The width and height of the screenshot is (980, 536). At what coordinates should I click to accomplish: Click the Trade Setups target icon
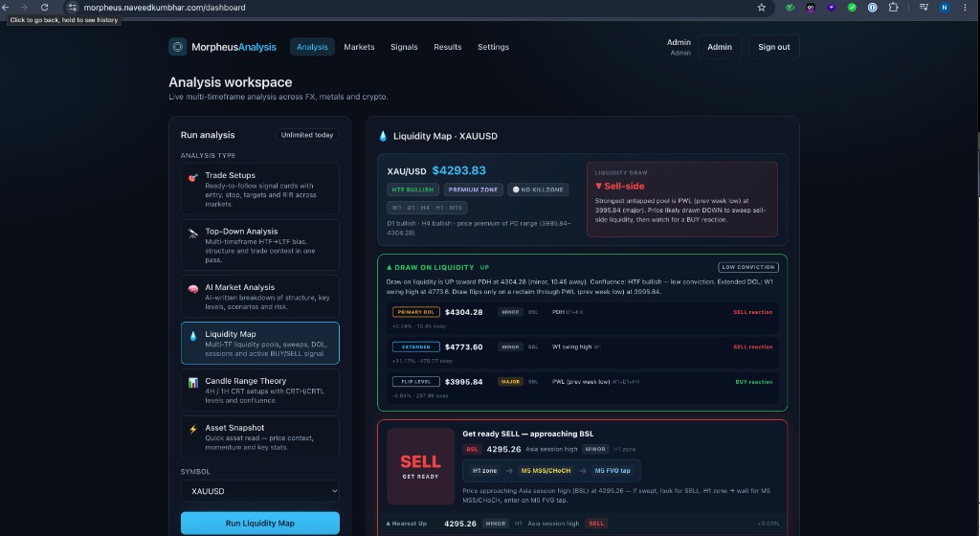click(193, 178)
